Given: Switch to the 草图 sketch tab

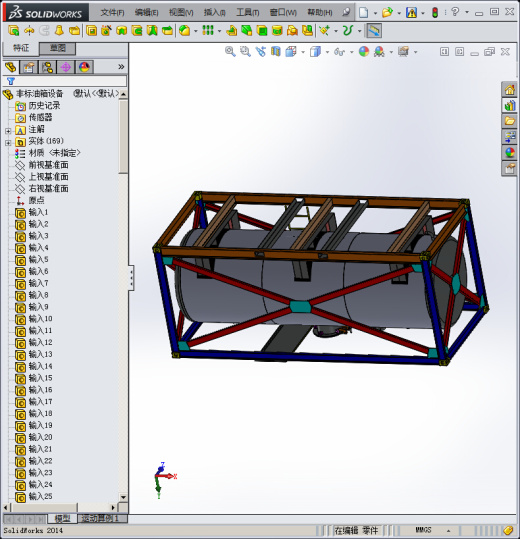Looking at the screenshot, I should (x=57, y=48).
